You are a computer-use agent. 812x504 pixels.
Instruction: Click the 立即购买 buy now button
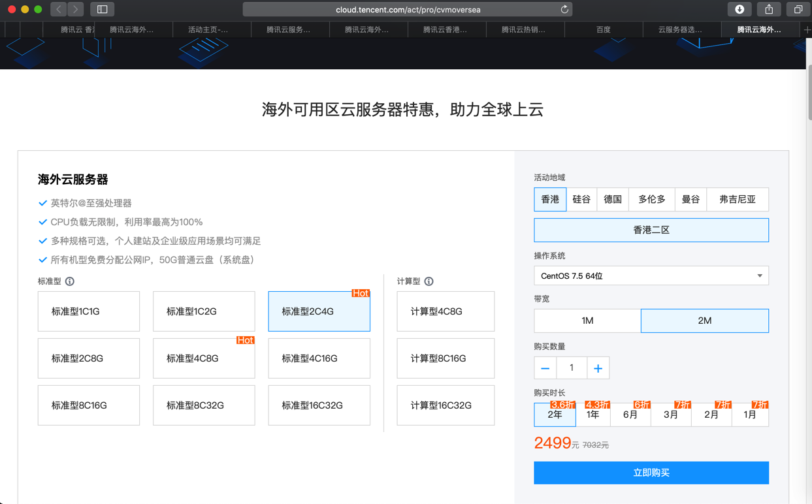point(651,473)
